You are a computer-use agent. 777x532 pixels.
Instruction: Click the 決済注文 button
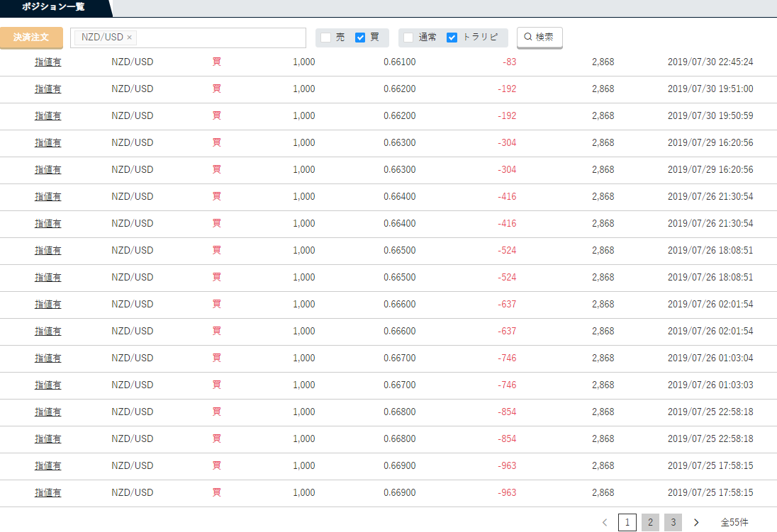(31, 38)
